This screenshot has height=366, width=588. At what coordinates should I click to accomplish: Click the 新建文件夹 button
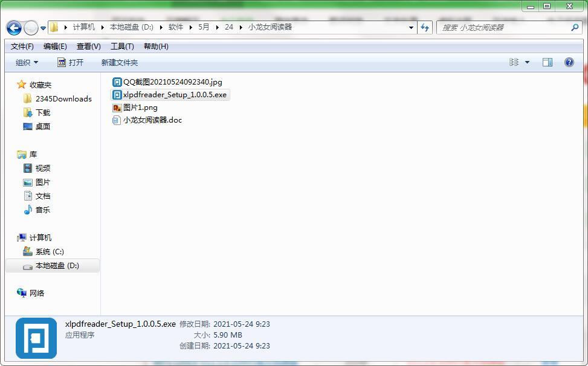pyautogui.click(x=120, y=63)
